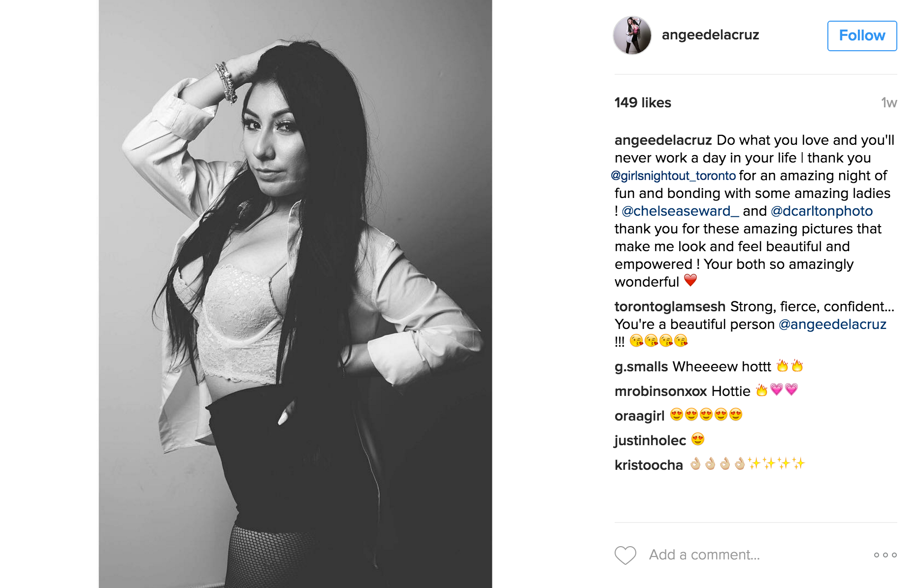Viewport: 918px width, 588px height.
Task: Open kristoocha commenter profile
Action: tap(649, 465)
